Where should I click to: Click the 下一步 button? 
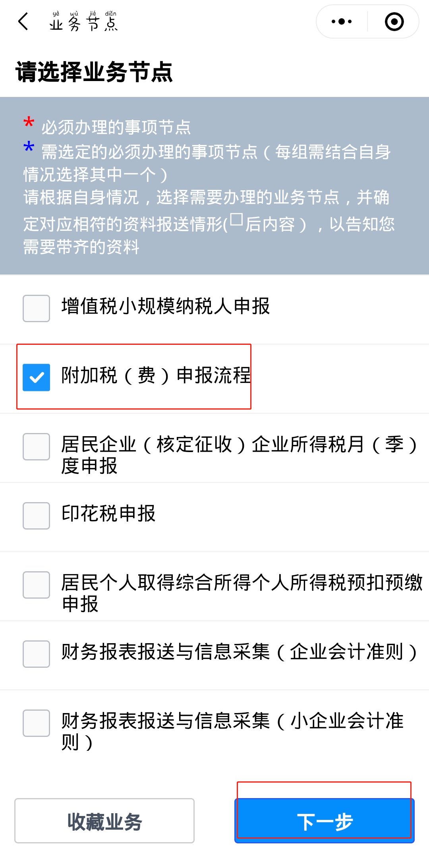tap(325, 821)
